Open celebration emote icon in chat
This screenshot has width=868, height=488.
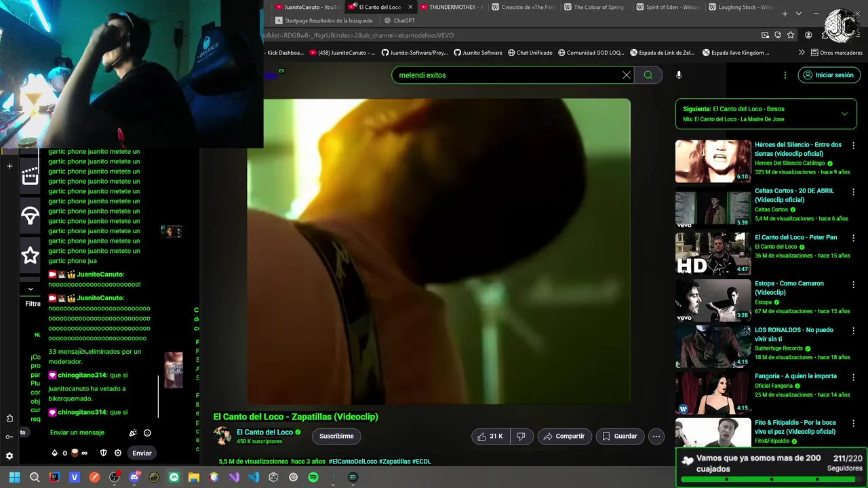coord(133,432)
